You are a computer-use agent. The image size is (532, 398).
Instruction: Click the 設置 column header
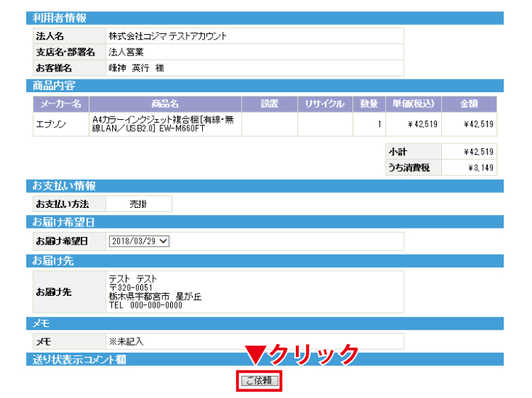[x=270, y=104]
